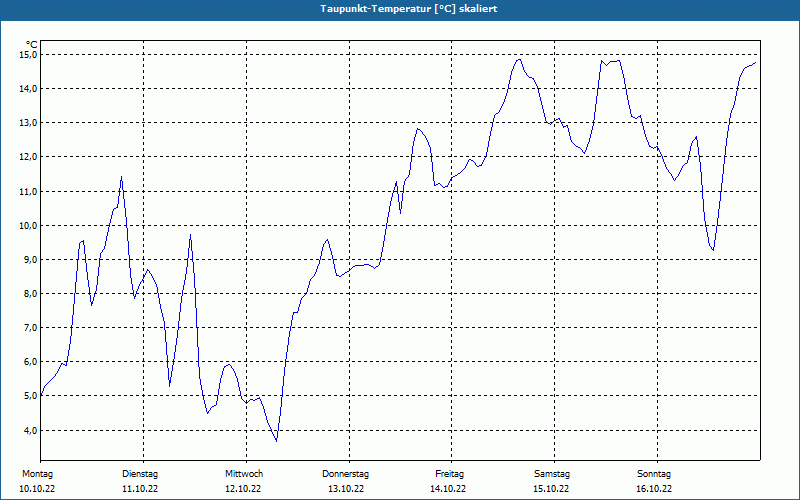800x500 pixels.
Task: Click the 8,0 value on the y-axis
Action: point(30,294)
